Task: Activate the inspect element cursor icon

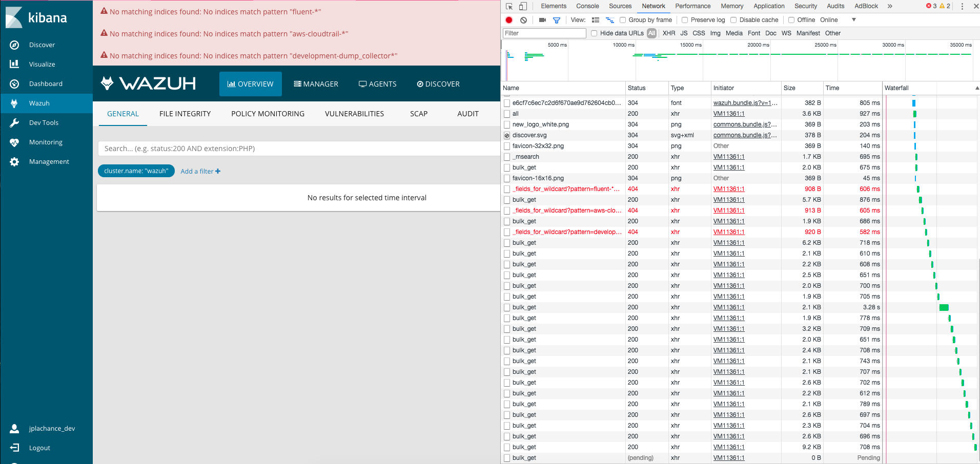Action: pyautogui.click(x=508, y=6)
